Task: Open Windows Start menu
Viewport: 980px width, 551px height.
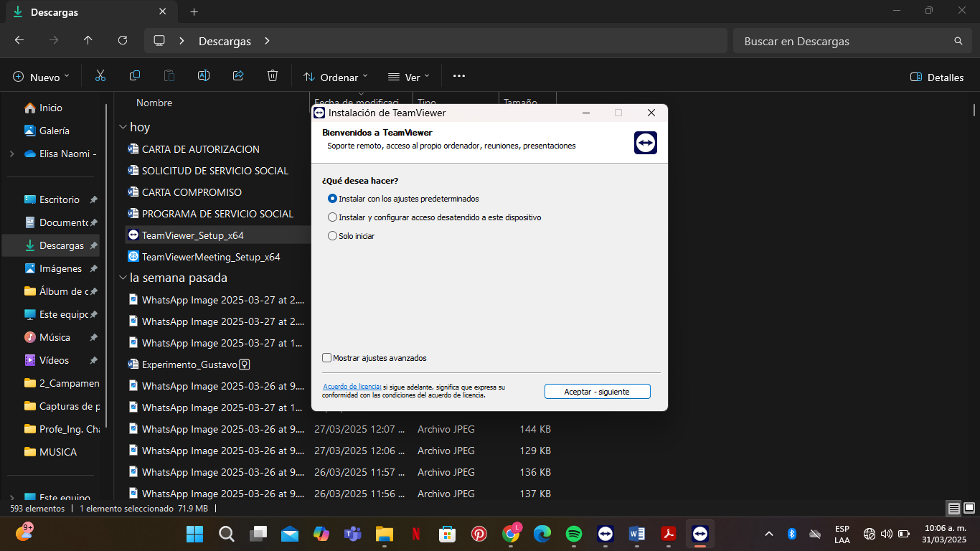Action: [x=194, y=534]
